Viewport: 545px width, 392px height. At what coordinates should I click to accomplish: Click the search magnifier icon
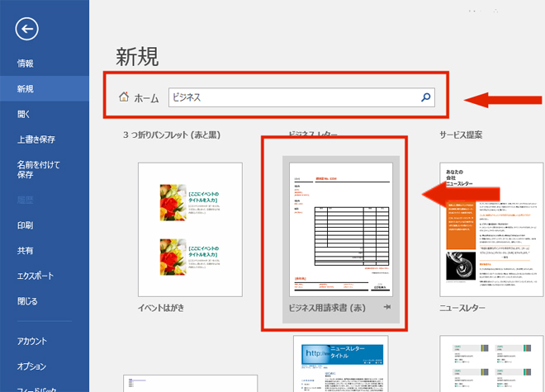(x=425, y=97)
